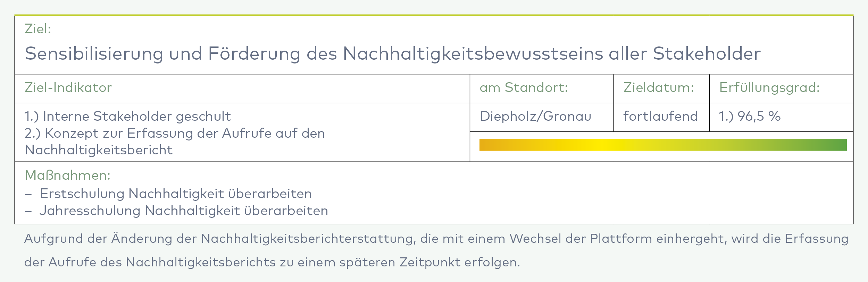Click "Nachhaltigkeitsbericht" in the indicator cell
This screenshot has height=282, width=868.
[x=99, y=150]
